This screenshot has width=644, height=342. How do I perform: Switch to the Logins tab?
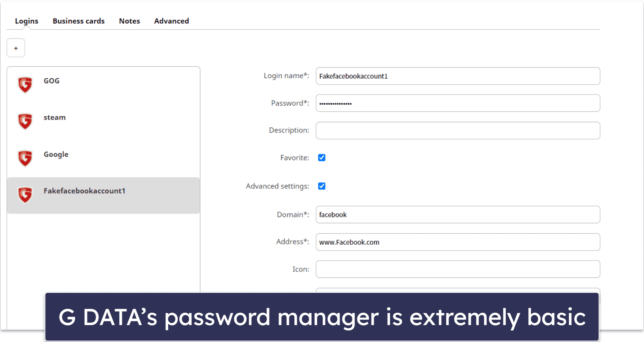point(27,21)
